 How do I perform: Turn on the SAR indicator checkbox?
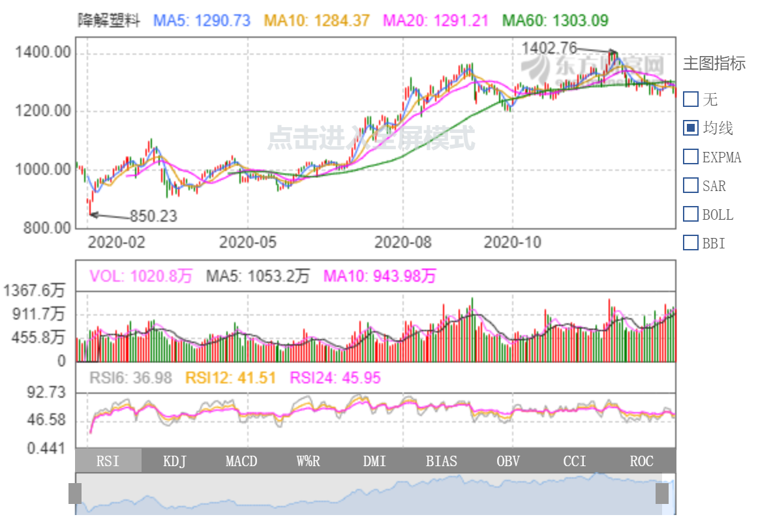click(691, 185)
